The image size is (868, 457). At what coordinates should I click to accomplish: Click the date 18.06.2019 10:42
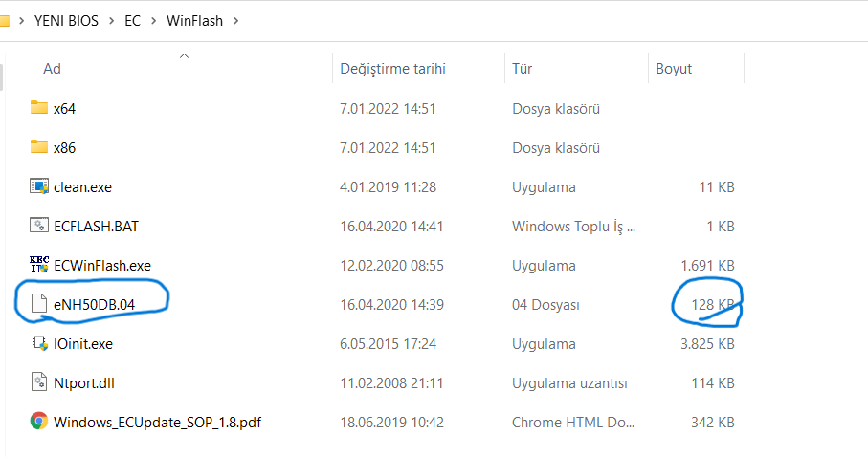click(392, 423)
